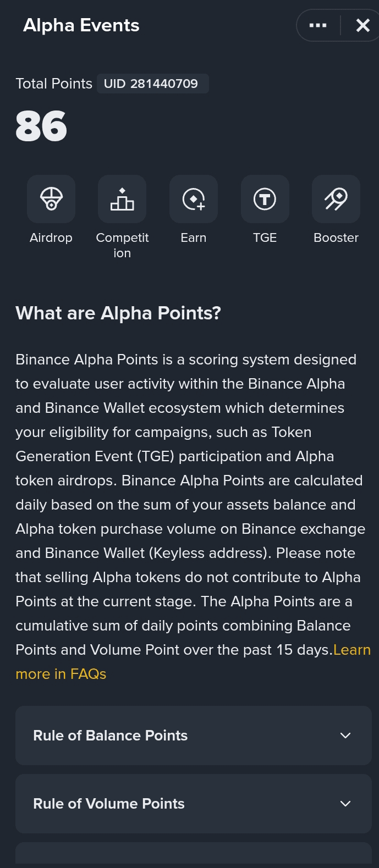Screen dimensions: 379x868
Task: Select the Earn coin icon
Action: pos(194,199)
